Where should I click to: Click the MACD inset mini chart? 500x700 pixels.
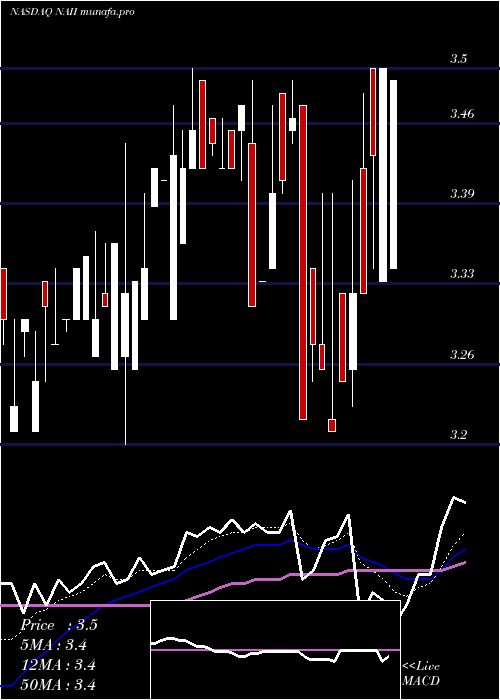tap(275, 650)
